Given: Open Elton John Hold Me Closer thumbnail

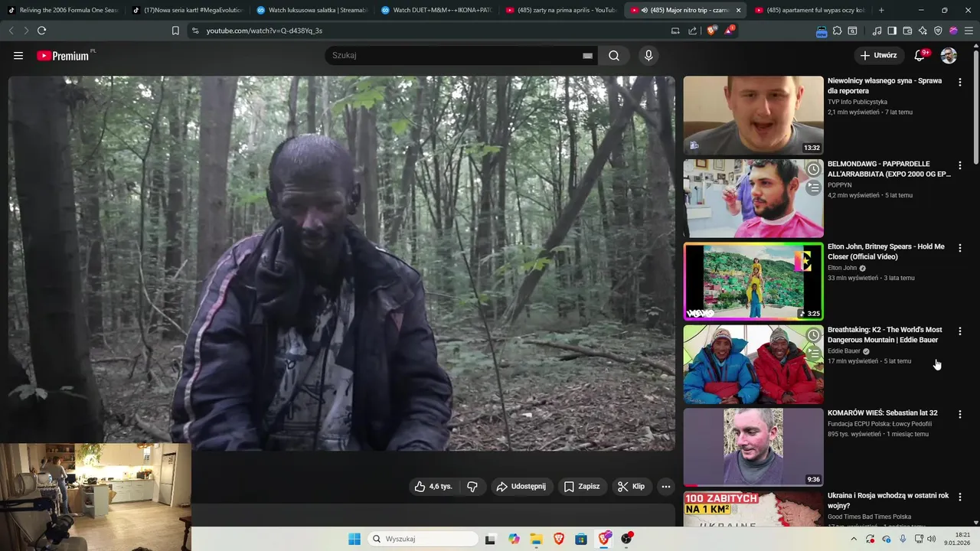Looking at the screenshot, I should pyautogui.click(x=753, y=281).
